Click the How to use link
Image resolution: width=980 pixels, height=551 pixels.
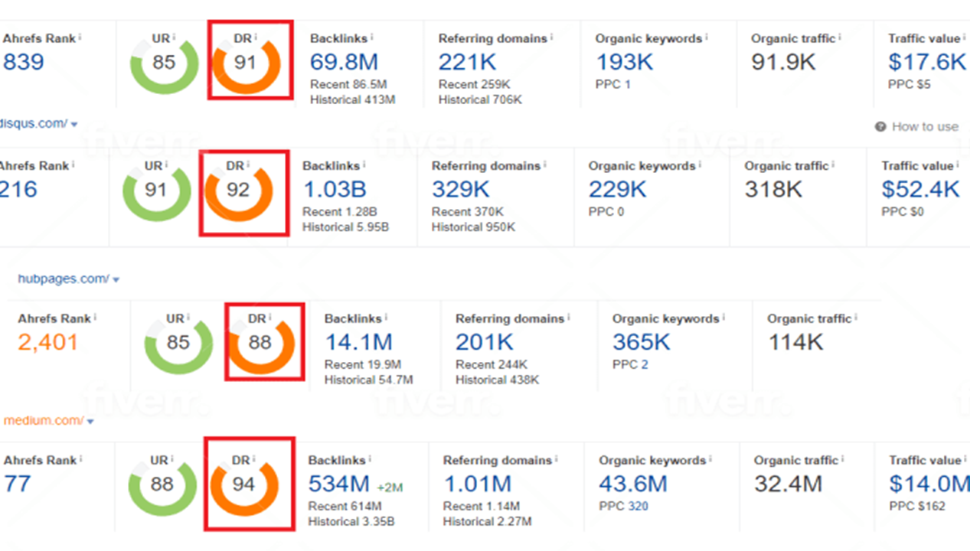coord(924,127)
